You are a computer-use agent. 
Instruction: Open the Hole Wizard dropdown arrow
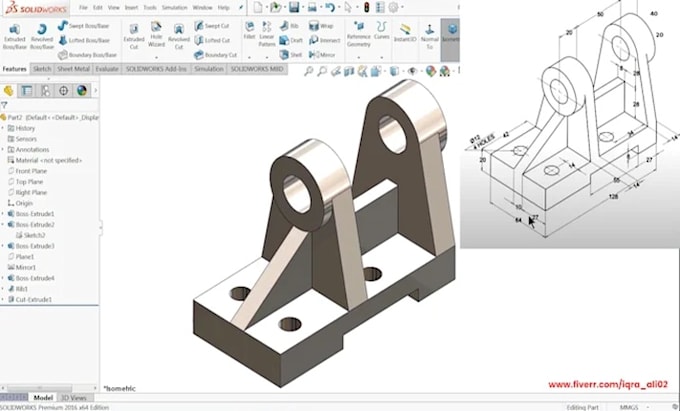click(156, 57)
